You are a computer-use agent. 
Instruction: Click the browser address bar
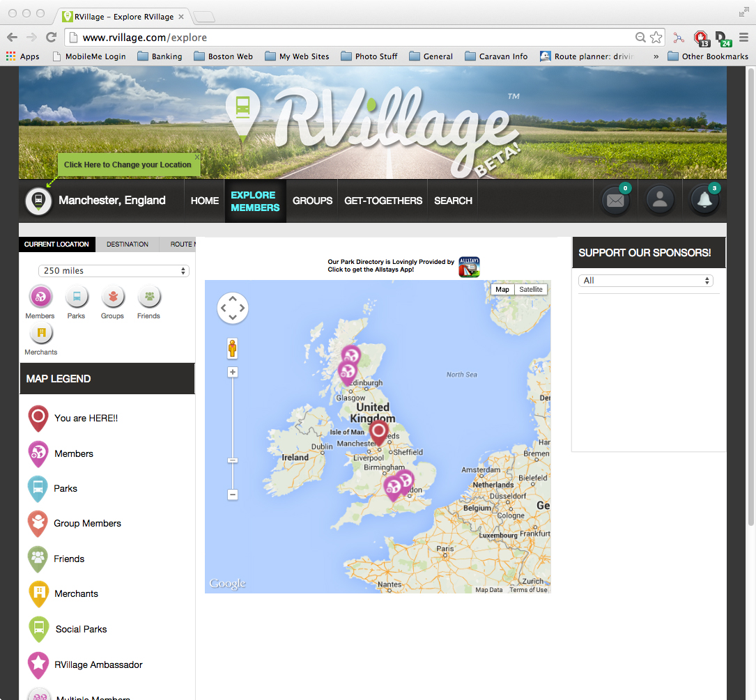(348, 38)
